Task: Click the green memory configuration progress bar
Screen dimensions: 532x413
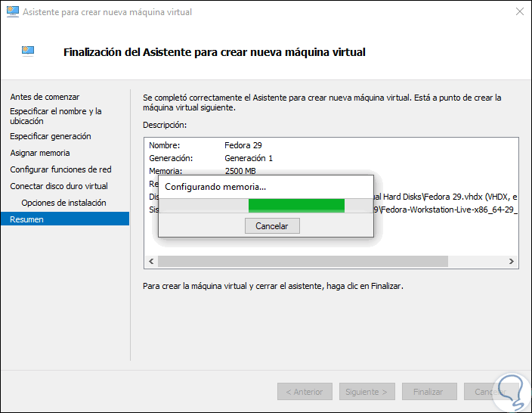Action: [x=296, y=206]
